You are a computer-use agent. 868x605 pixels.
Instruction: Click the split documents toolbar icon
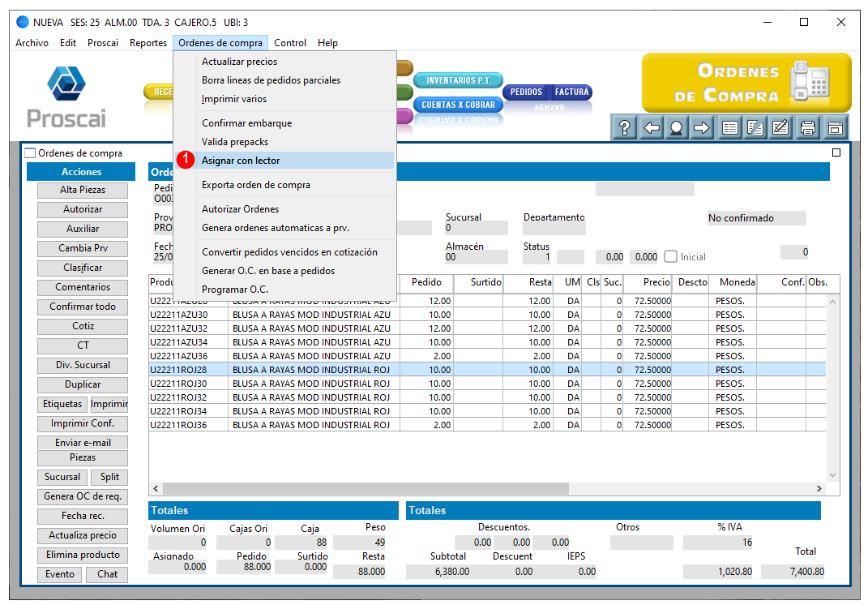point(755,128)
